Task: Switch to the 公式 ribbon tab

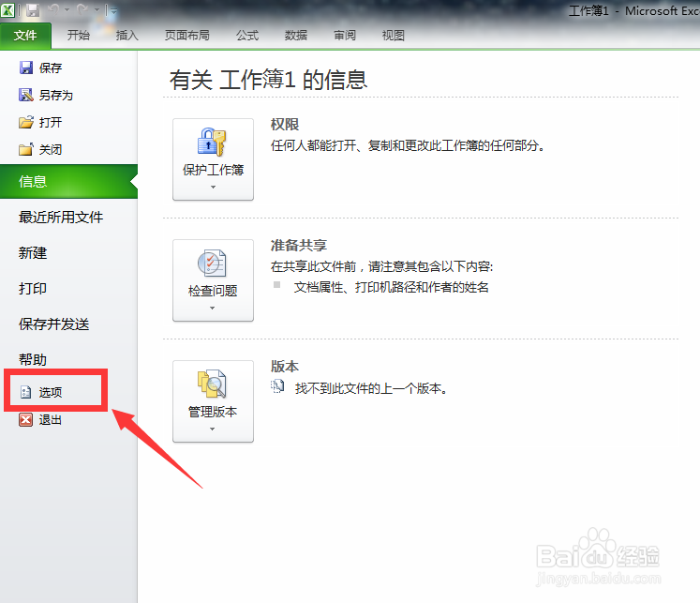Action: (247, 36)
